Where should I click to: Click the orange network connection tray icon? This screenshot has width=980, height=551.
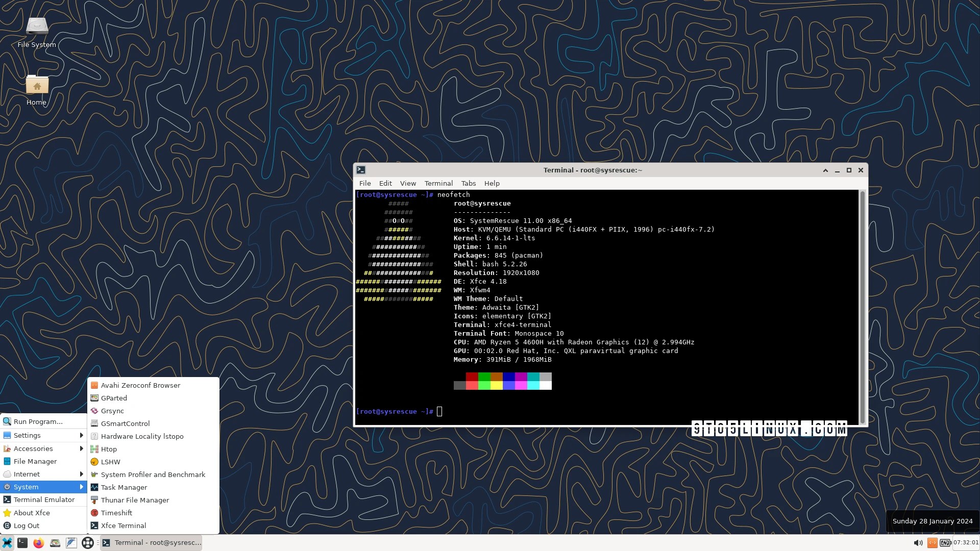[932, 543]
